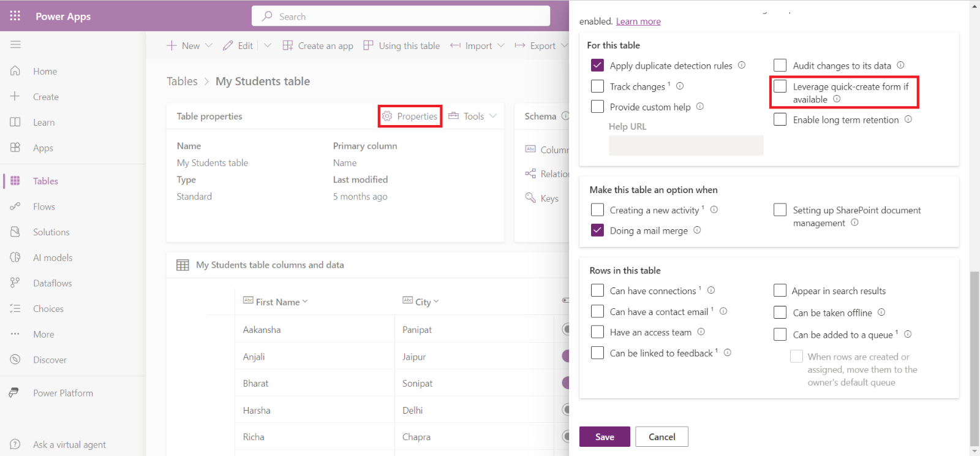The image size is (980, 456).
Task: Click the Save button
Action: [x=605, y=437]
